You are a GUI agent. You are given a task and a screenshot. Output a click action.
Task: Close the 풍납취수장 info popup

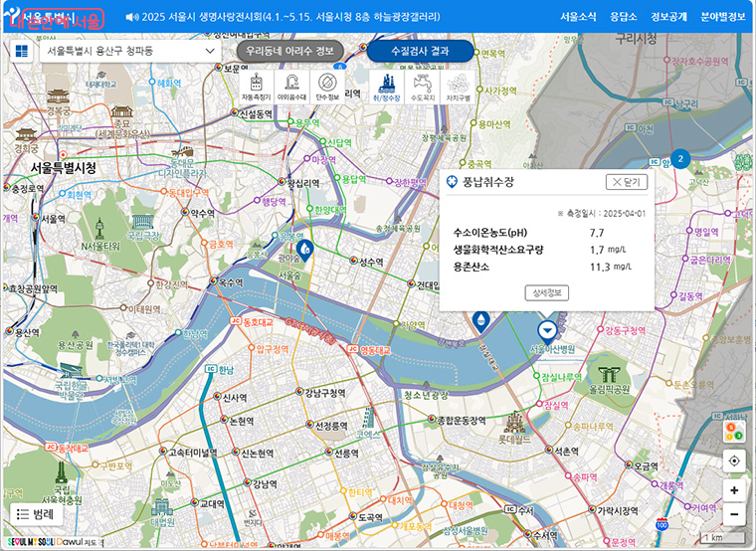(x=627, y=182)
